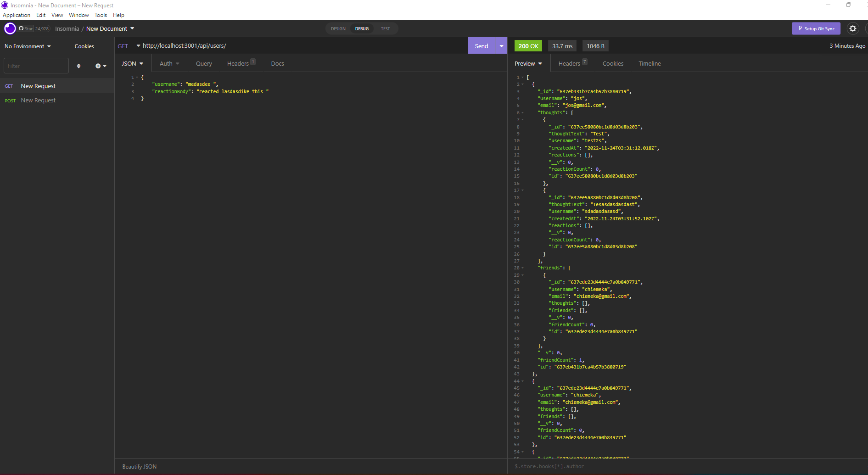Image resolution: width=868 pixels, height=475 pixels.
Task: Open the Timeline tab in response pane
Action: coord(649,63)
